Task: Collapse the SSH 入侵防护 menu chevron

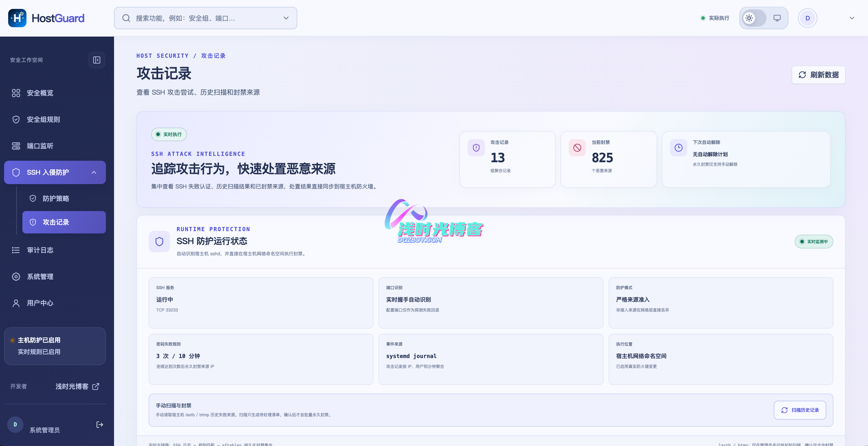Action: 94,172
